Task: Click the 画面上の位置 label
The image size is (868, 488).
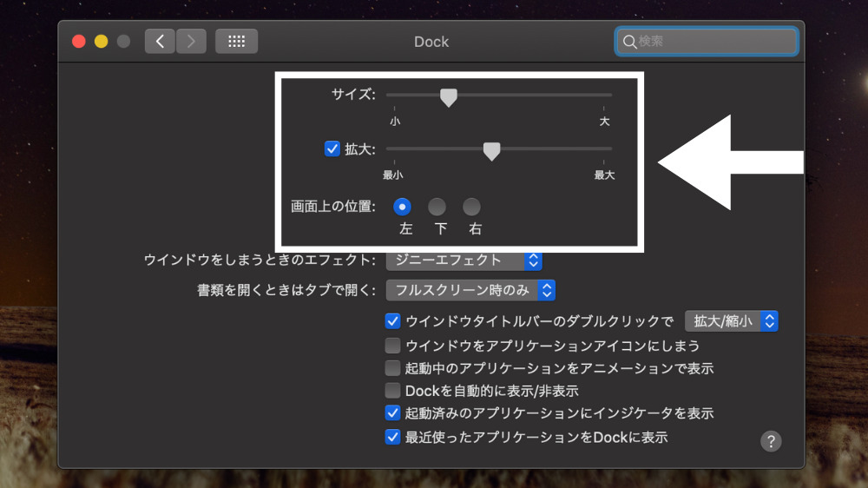Action: 333,207
